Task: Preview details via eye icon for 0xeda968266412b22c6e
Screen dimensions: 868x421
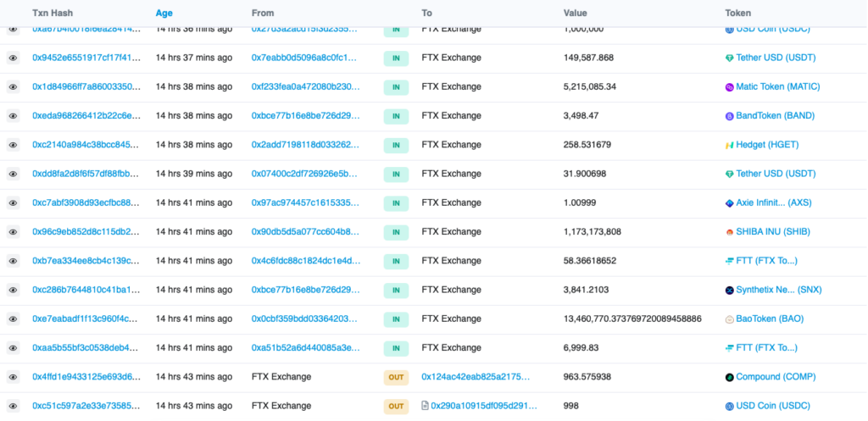Action: coord(14,115)
